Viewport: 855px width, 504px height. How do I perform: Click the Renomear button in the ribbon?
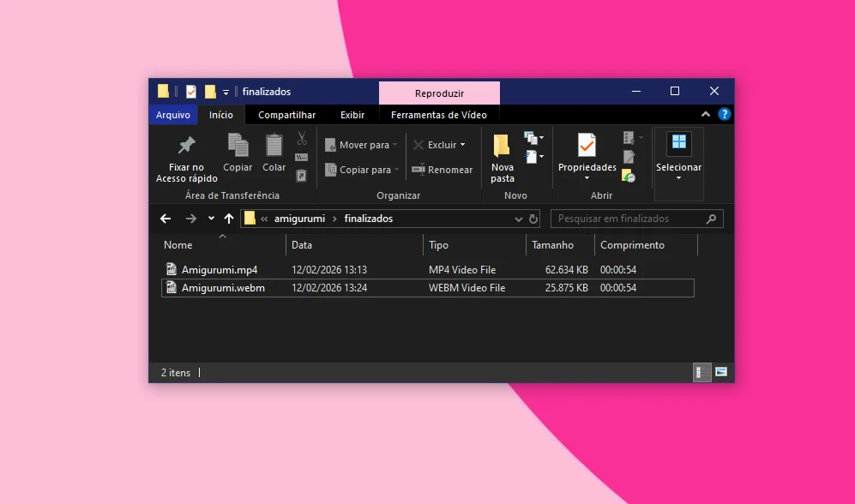(x=443, y=170)
